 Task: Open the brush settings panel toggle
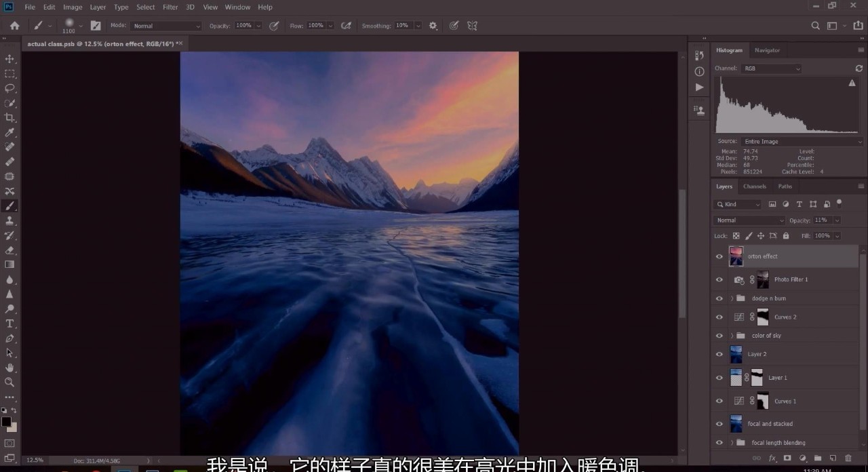point(96,26)
